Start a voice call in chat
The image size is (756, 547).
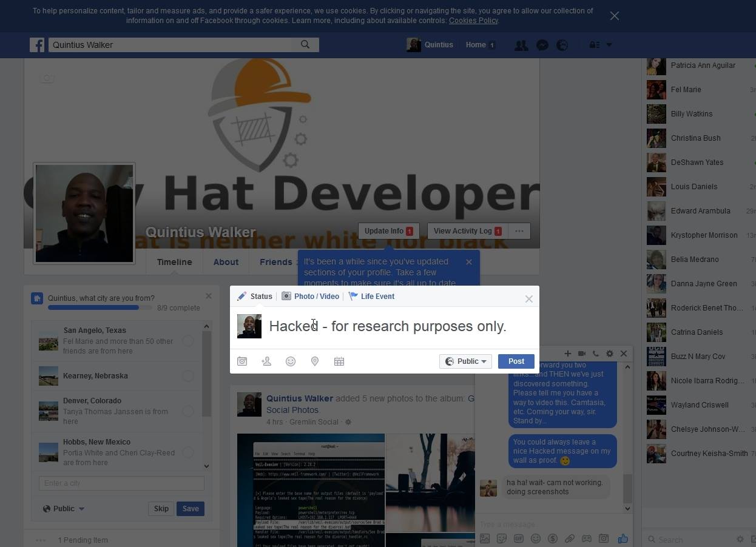[x=595, y=354]
